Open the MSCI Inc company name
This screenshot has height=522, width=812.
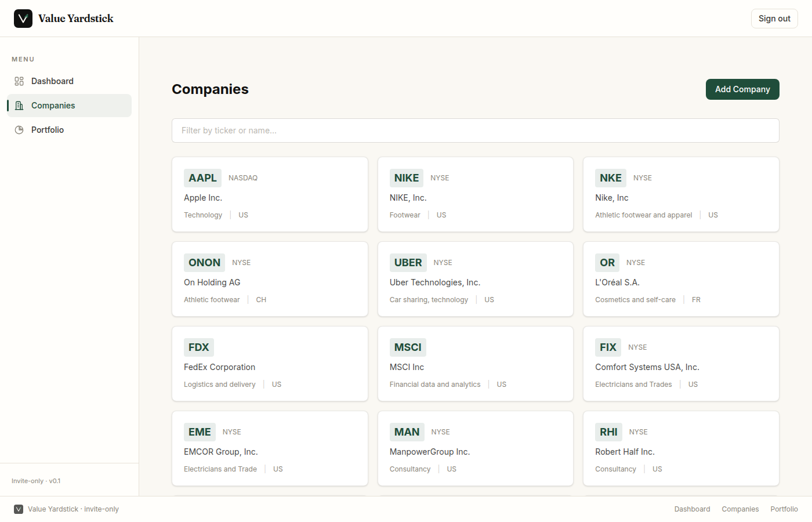pyautogui.click(x=407, y=367)
